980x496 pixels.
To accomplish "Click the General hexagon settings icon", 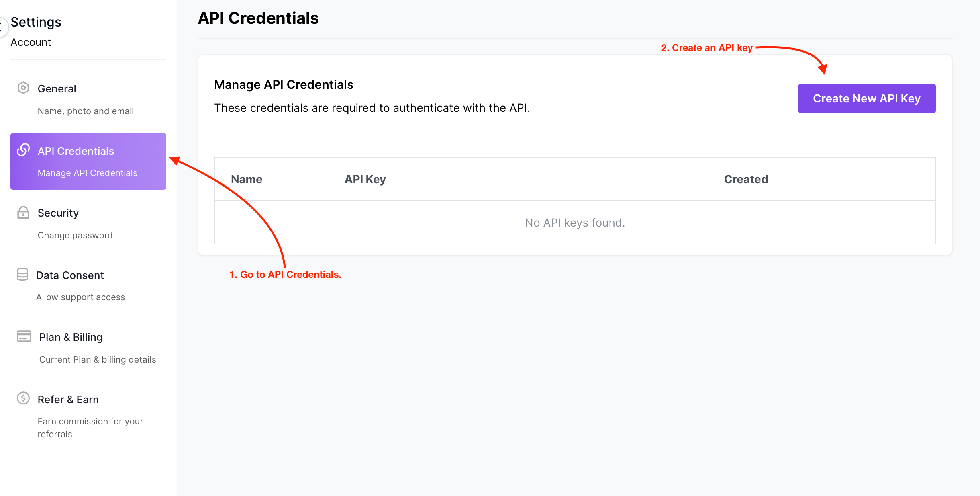I will coord(23,88).
